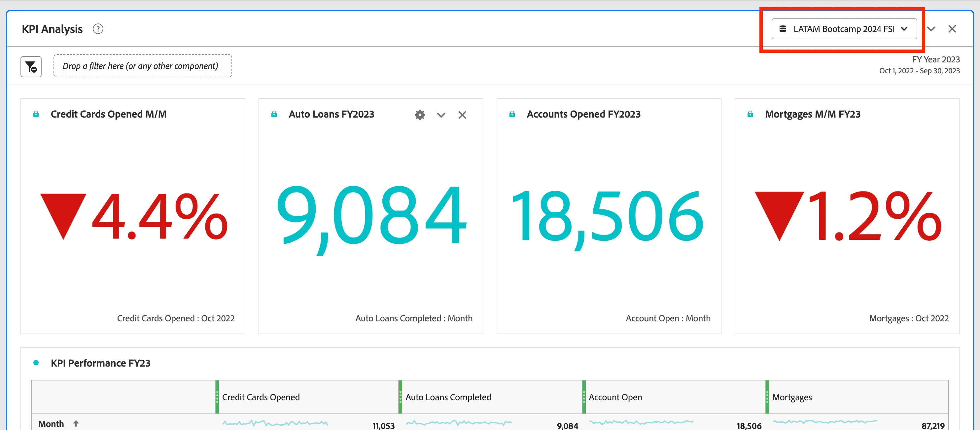
Task: Close the KPI Analysis panel
Action: pyautogui.click(x=952, y=29)
